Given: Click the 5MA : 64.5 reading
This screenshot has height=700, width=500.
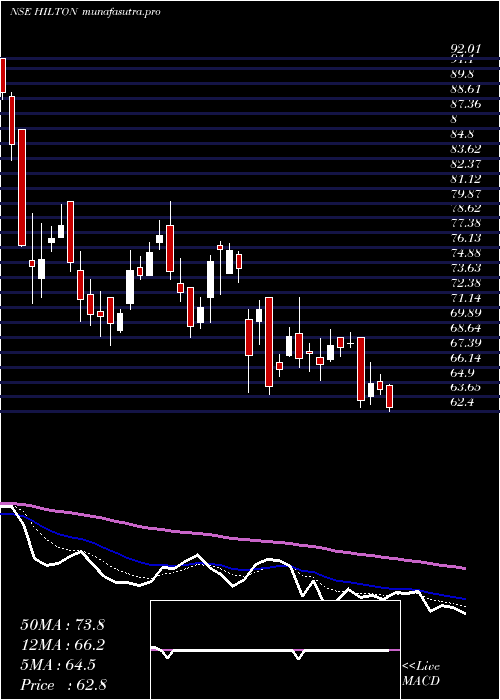Looking at the screenshot, I should pos(58,665).
